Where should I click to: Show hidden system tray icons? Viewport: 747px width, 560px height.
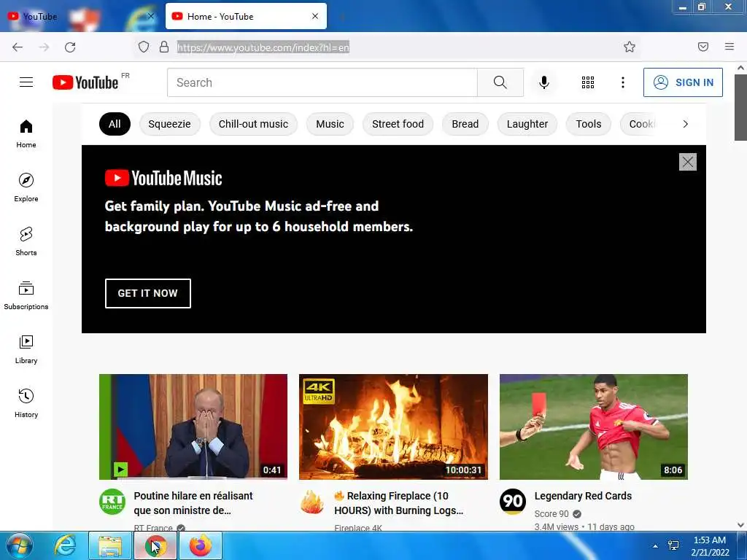point(655,546)
